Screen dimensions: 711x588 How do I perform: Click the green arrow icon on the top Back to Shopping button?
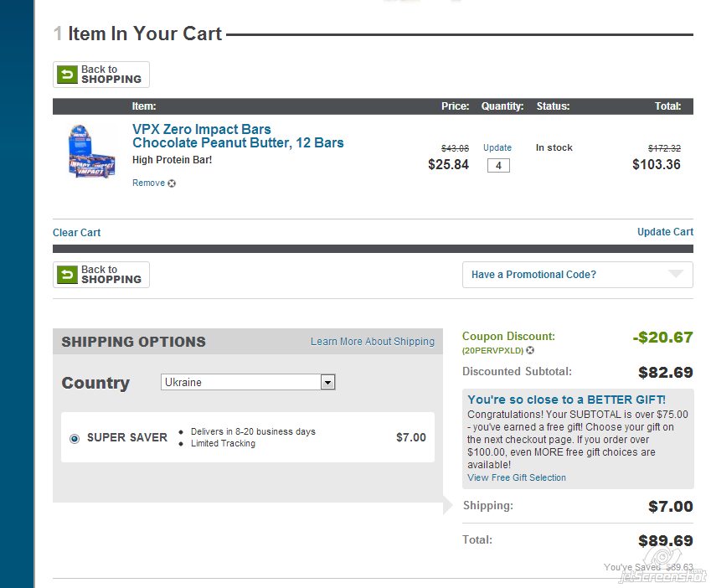pyautogui.click(x=67, y=75)
